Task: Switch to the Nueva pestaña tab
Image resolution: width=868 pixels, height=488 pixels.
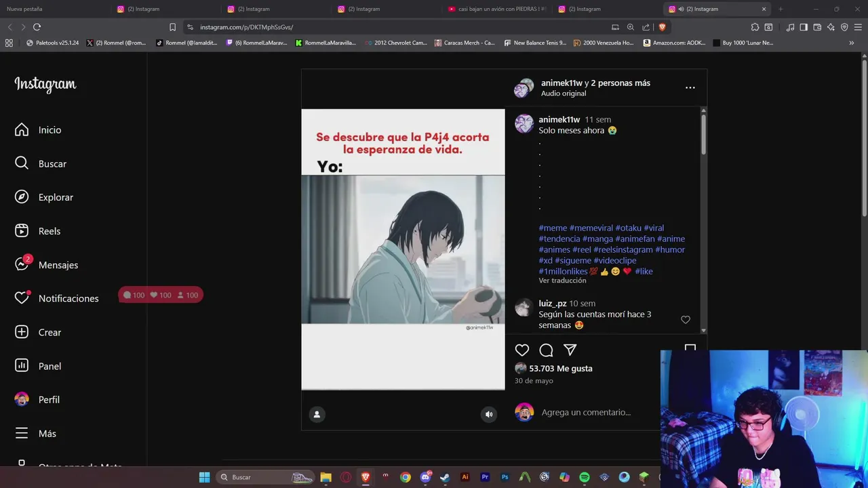Action: pos(24,9)
